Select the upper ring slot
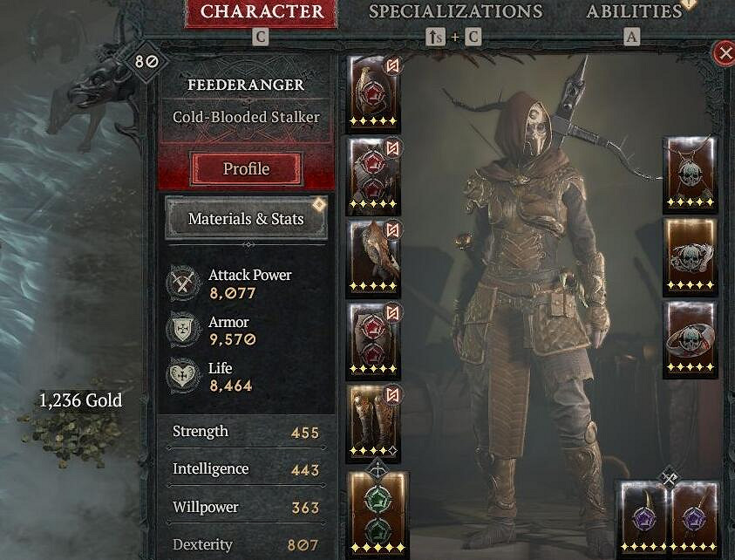 click(x=690, y=256)
